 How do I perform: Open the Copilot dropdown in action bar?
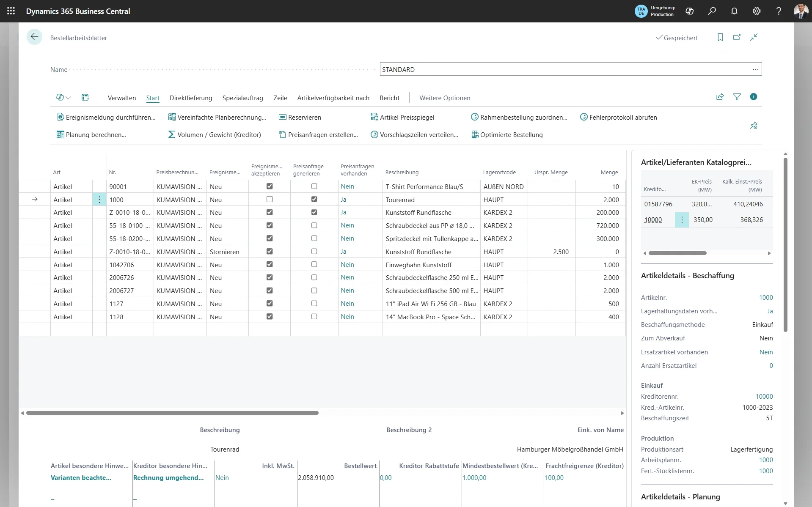pyautogui.click(x=63, y=98)
